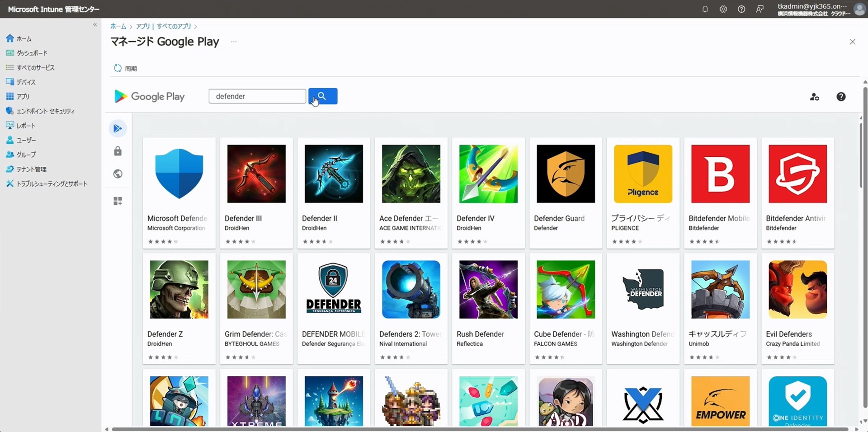Open organize apps grid-plus icon
868x432 pixels.
point(118,201)
